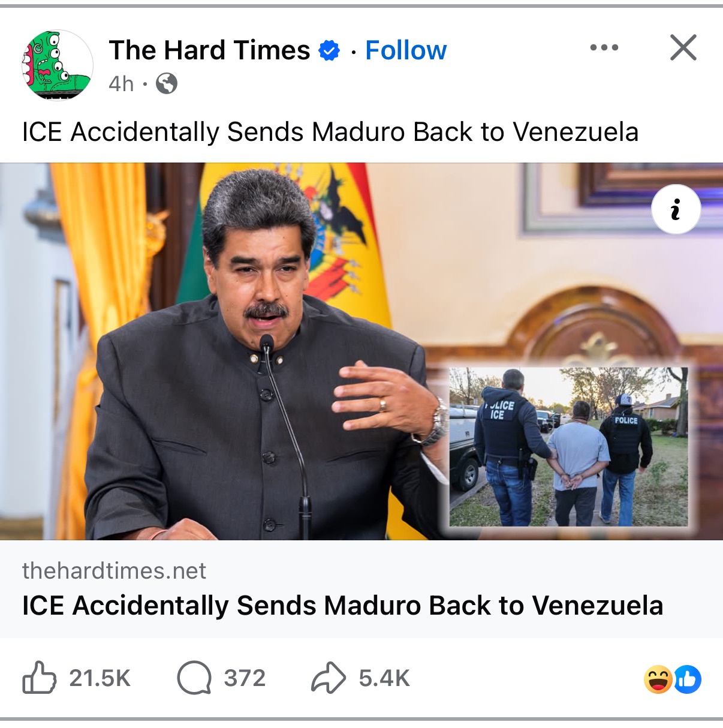This screenshot has height=728, width=723.
Task: Click the blue like reaction badge
Action: pyautogui.click(x=688, y=679)
